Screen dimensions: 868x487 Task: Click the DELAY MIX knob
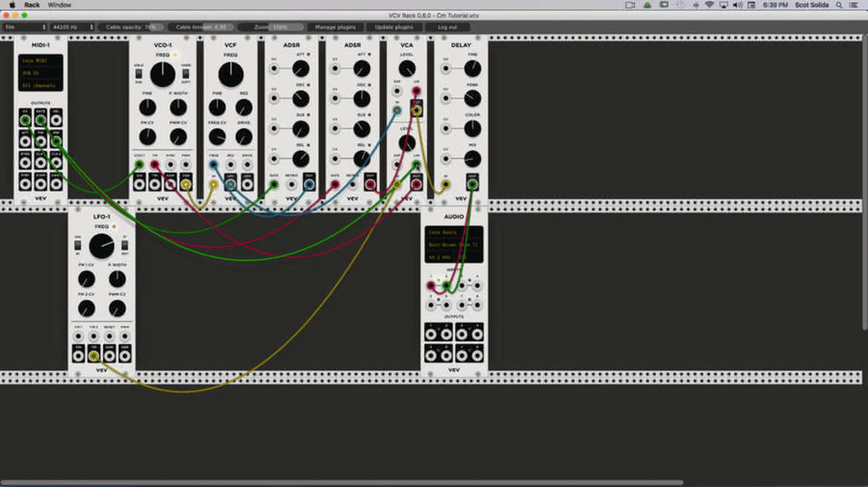pos(472,159)
